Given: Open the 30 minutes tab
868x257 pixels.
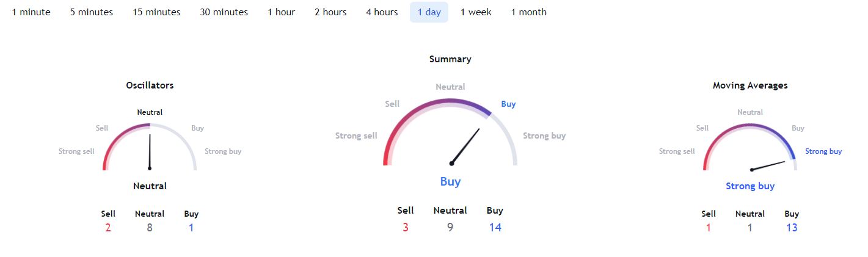Looking at the screenshot, I should point(224,12).
